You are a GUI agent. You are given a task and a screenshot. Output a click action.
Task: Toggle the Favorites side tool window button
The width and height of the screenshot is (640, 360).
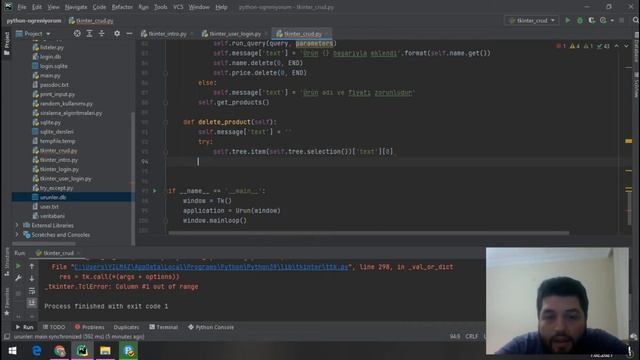tap(7, 302)
